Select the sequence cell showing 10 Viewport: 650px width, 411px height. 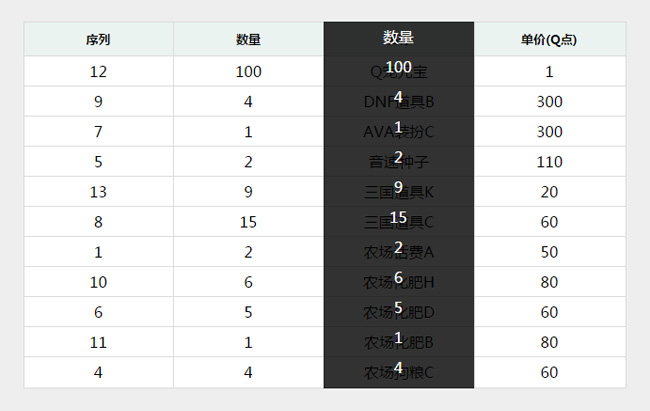(x=98, y=282)
